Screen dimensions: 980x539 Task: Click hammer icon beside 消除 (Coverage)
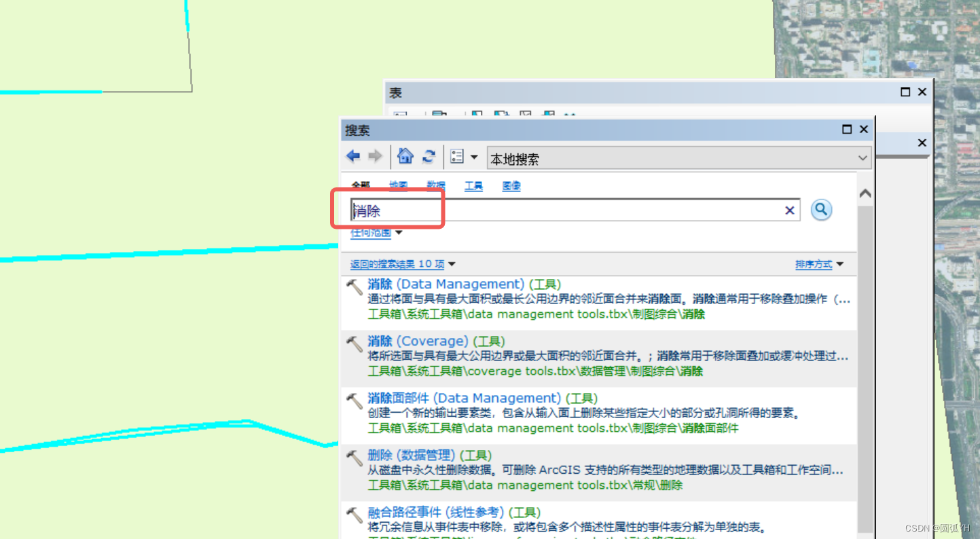353,343
